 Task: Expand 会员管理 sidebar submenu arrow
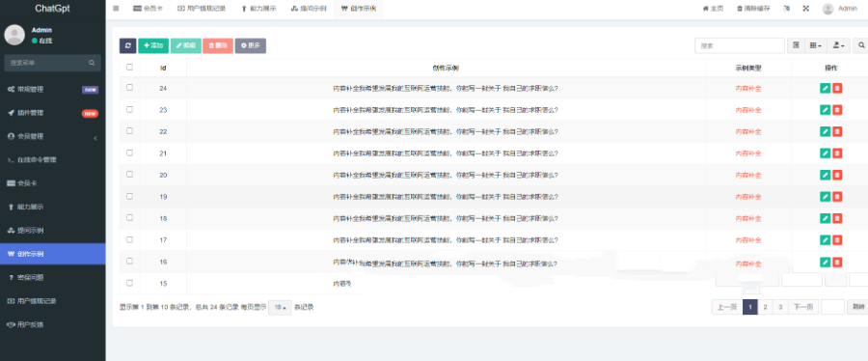(x=95, y=137)
